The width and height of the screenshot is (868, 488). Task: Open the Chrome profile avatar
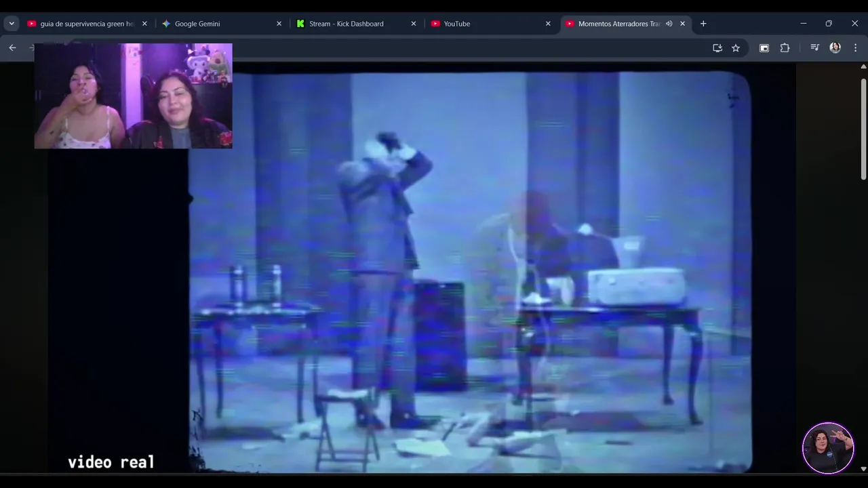click(x=835, y=48)
